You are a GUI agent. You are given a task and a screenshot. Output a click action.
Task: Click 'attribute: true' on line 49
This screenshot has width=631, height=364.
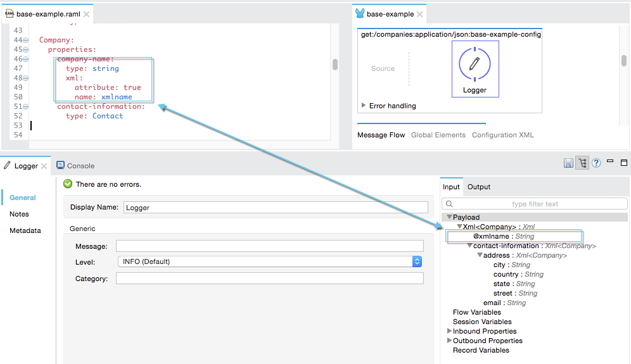(108, 88)
